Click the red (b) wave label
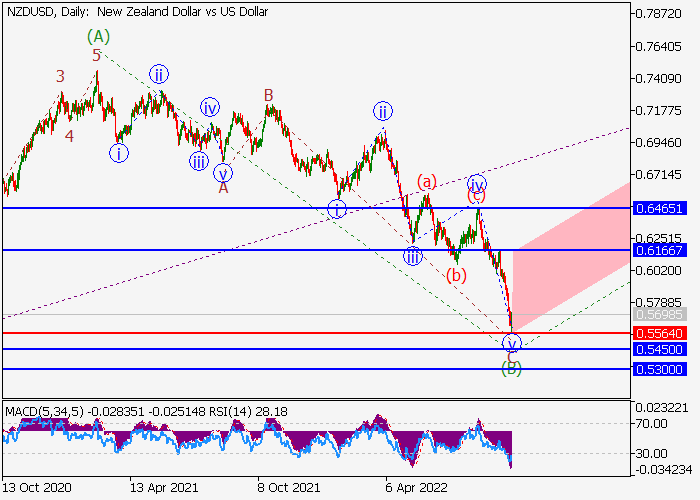The image size is (700, 500). (456, 275)
